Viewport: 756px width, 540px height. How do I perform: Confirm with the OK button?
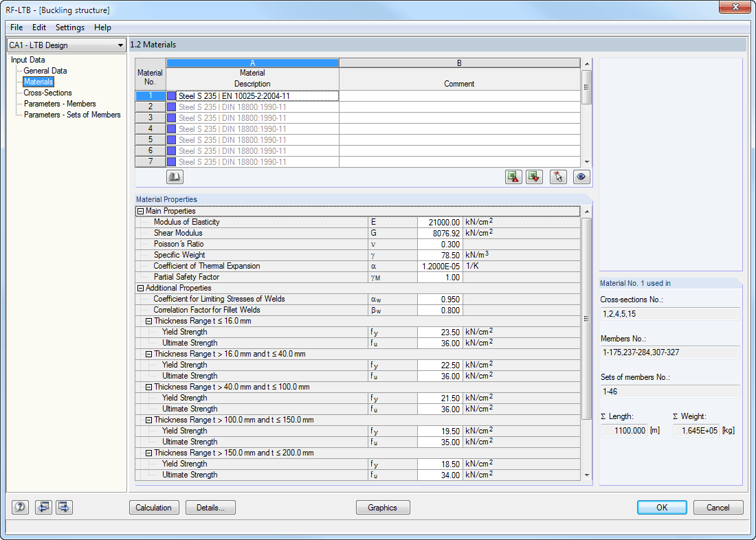[x=662, y=507]
